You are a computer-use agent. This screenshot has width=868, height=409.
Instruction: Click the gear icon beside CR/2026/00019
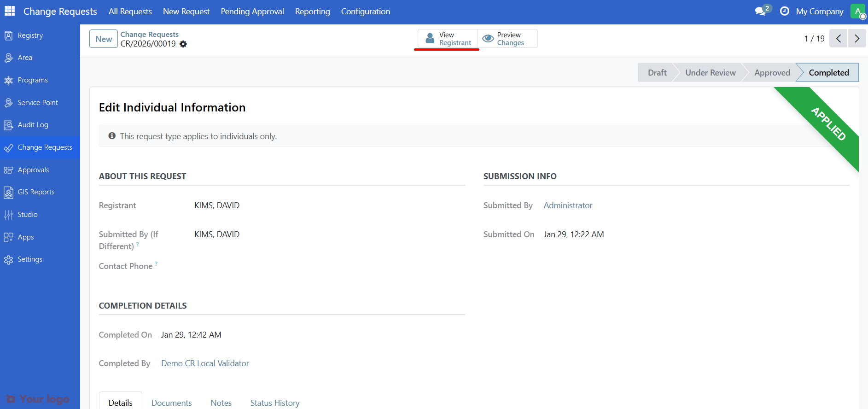183,44
